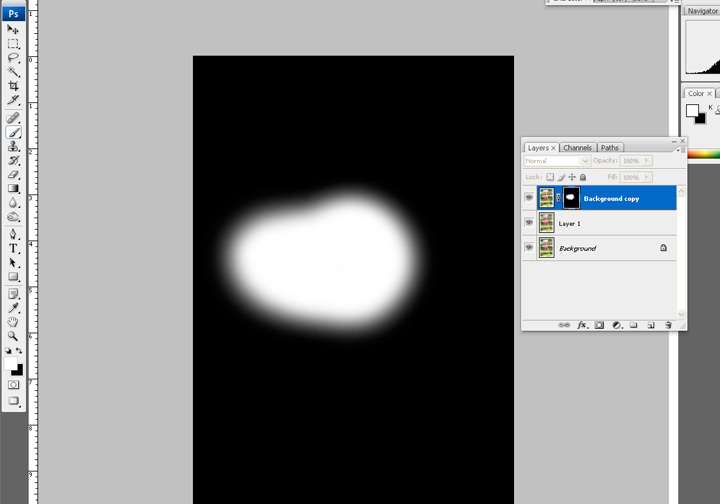Select the Background copy layer mask thumbnail
This screenshot has height=504, width=720.
[x=571, y=198]
